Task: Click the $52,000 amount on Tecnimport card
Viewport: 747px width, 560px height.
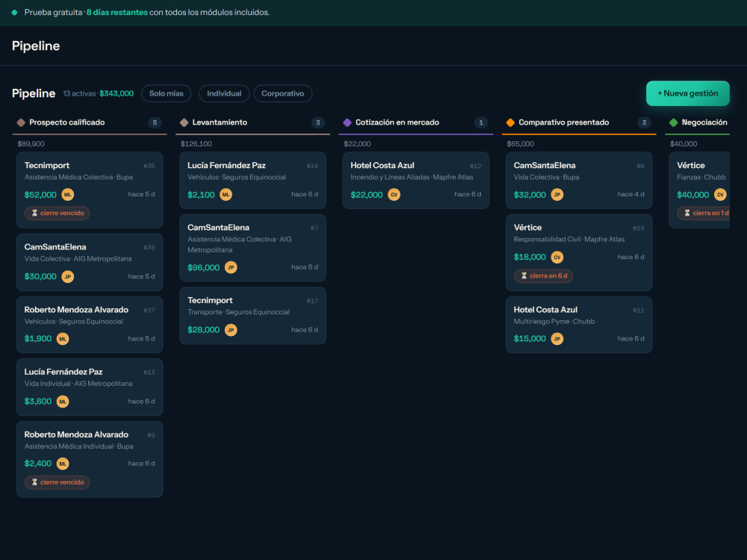Action: [40, 195]
